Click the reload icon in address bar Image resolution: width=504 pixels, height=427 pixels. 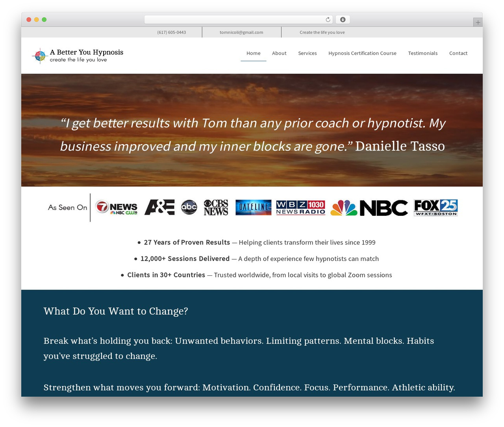pos(328,20)
